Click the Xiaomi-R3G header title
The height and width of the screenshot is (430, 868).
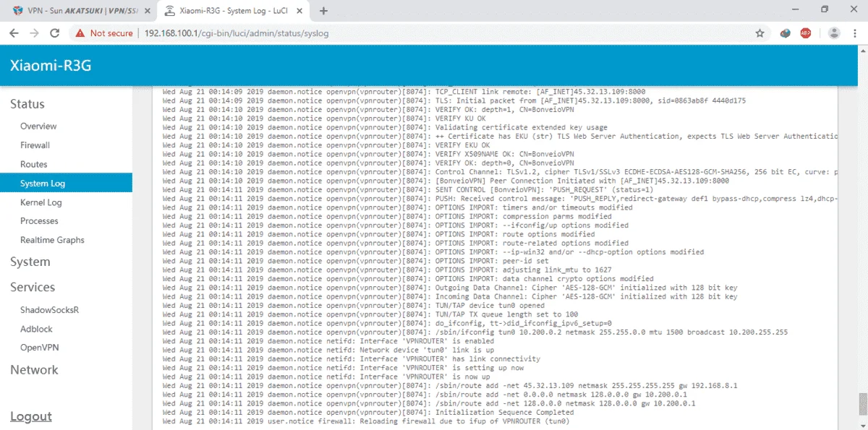point(51,66)
